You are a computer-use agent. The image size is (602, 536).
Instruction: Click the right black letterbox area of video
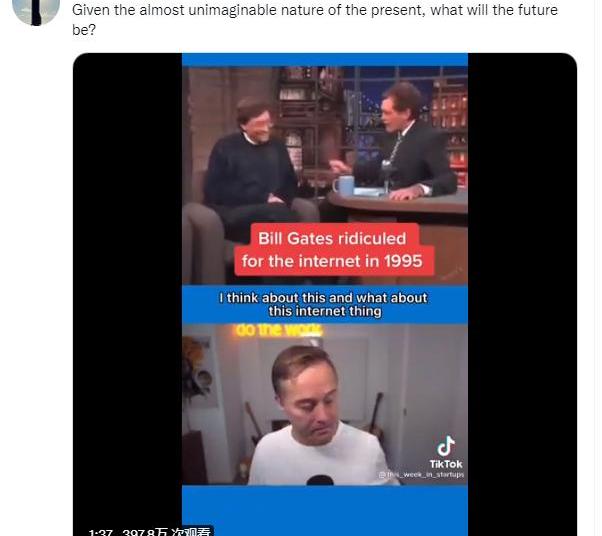(522, 292)
